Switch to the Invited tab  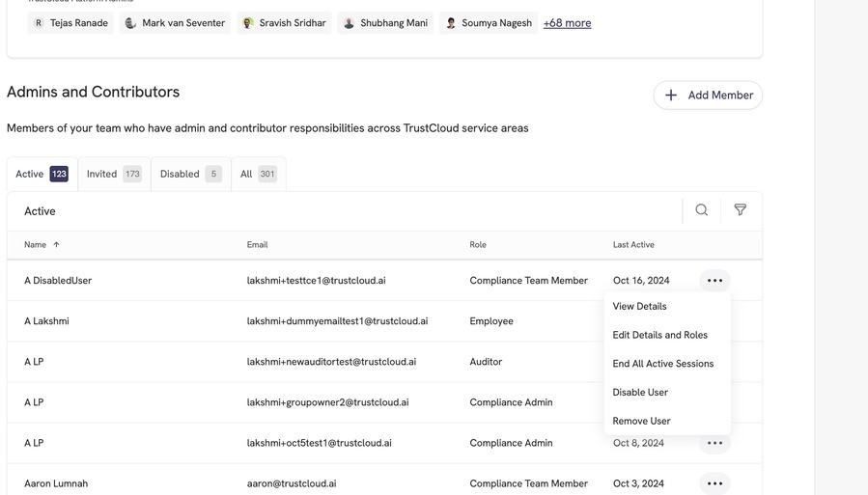point(114,174)
